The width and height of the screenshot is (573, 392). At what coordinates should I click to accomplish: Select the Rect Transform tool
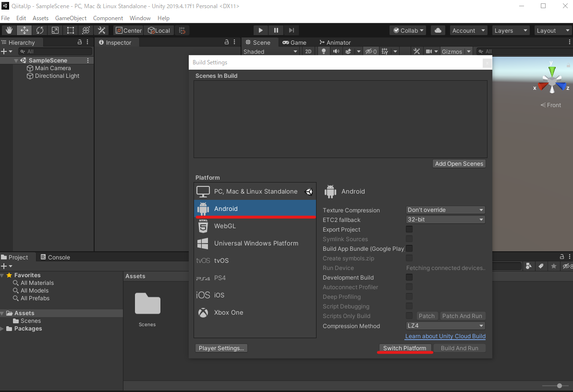70,30
